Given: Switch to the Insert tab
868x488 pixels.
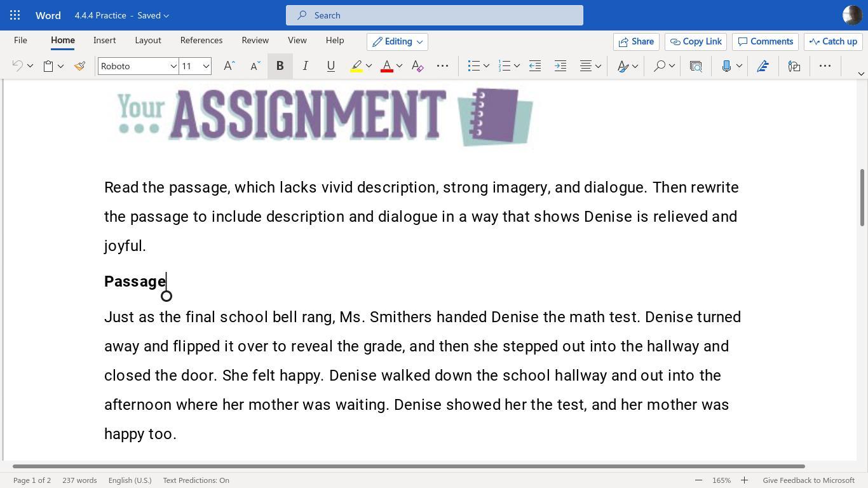Looking at the screenshot, I should point(104,40).
